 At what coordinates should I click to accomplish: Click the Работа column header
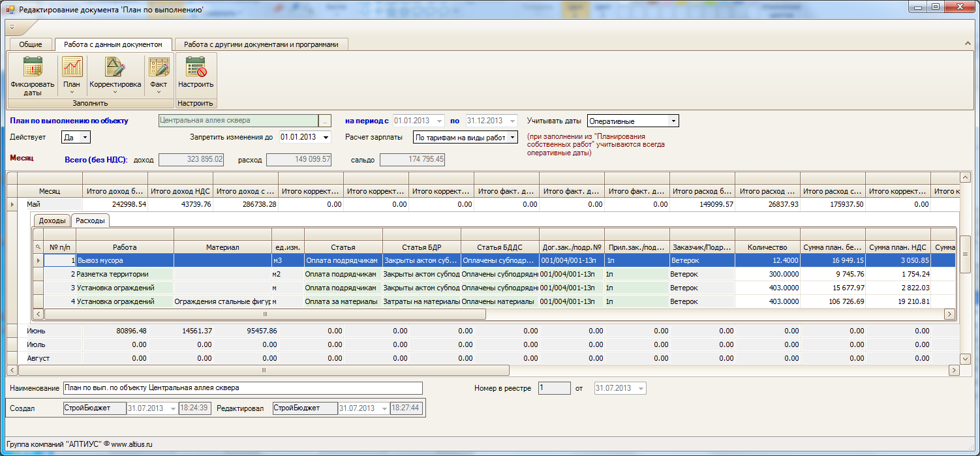click(125, 247)
